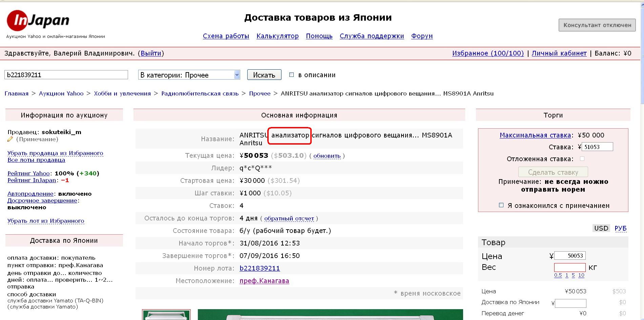Viewport: 644px width, 320px height.
Task: Focus the search field containing b221839211
Action: pyautogui.click(x=66, y=75)
